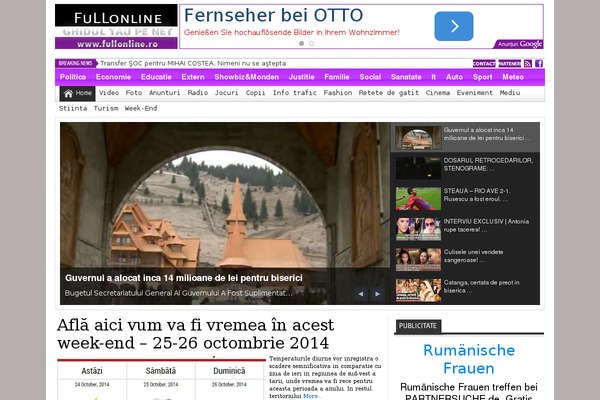
Task: Open the Sport menu
Action: [x=482, y=77]
